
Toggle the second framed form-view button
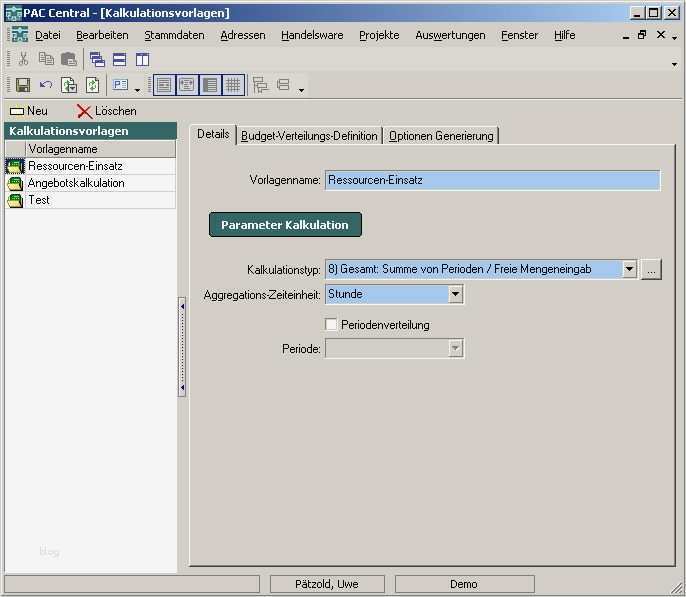187,85
